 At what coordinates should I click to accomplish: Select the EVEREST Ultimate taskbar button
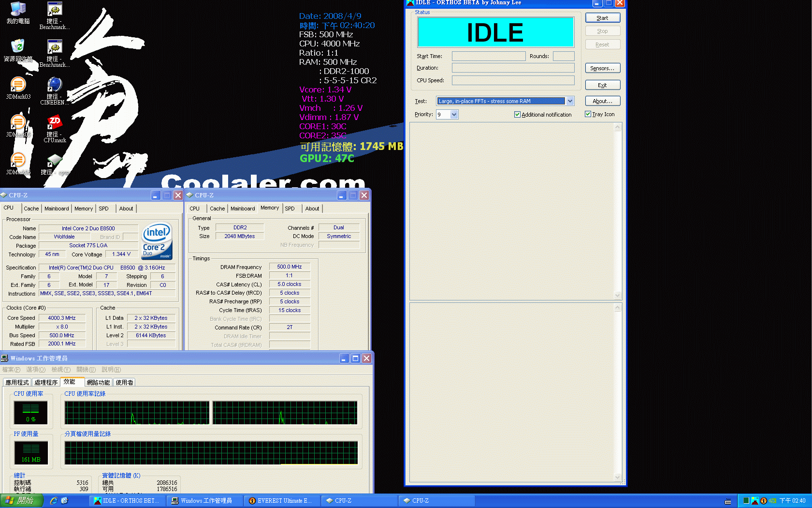tap(281, 501)
